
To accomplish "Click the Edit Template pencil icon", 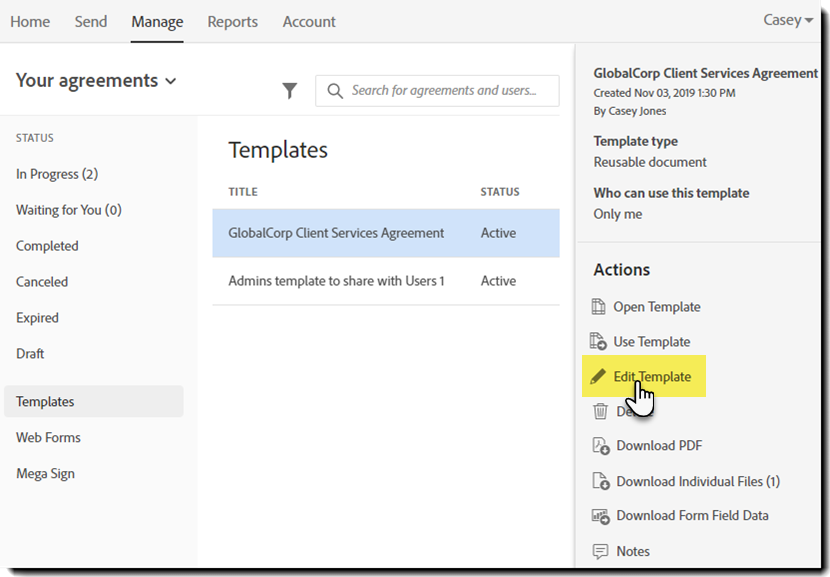I will [x=598, y=377].
